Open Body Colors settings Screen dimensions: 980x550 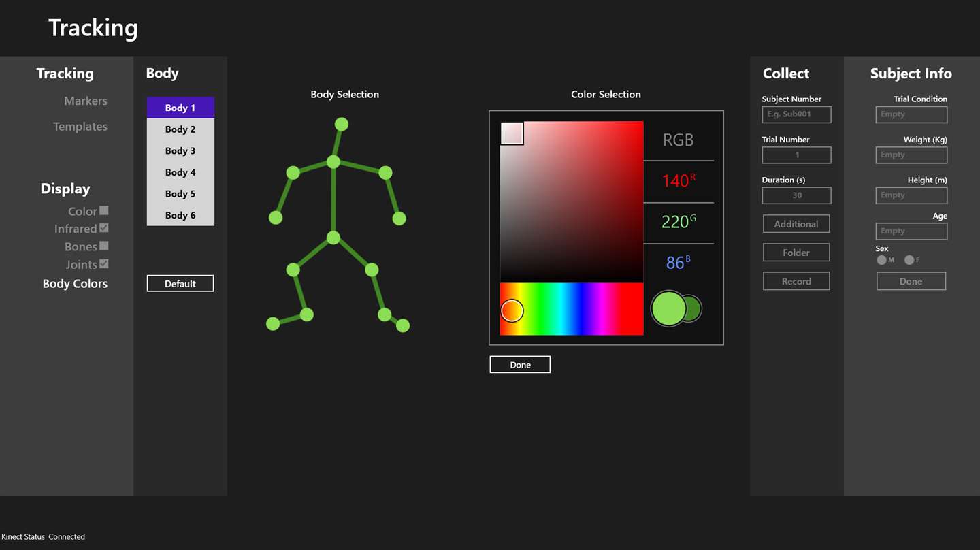pyautogui.click(x=75, y=284)
